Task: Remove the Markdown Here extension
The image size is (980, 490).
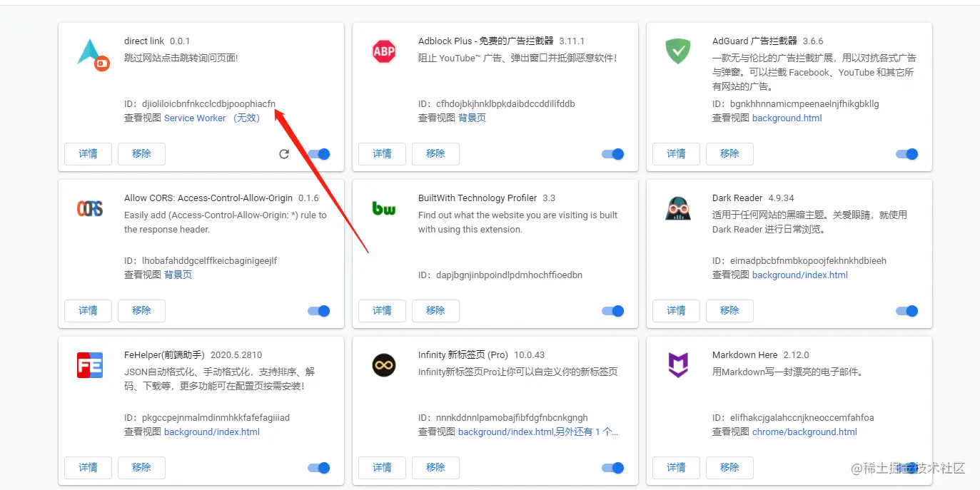Action: 729,468
